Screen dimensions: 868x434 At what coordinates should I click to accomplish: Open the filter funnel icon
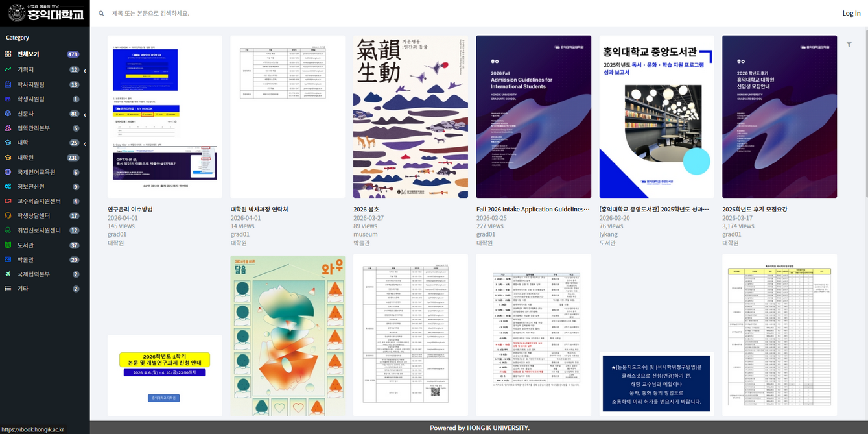(849, 45)
